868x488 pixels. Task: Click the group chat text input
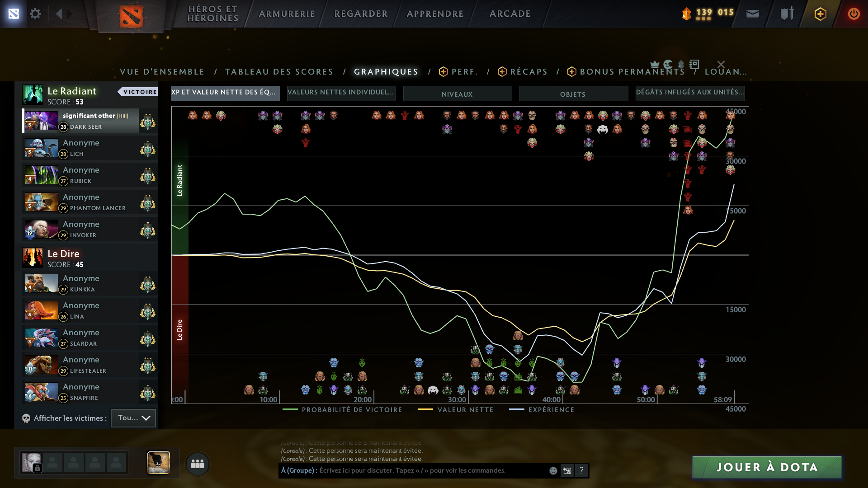tap(412, 470)
